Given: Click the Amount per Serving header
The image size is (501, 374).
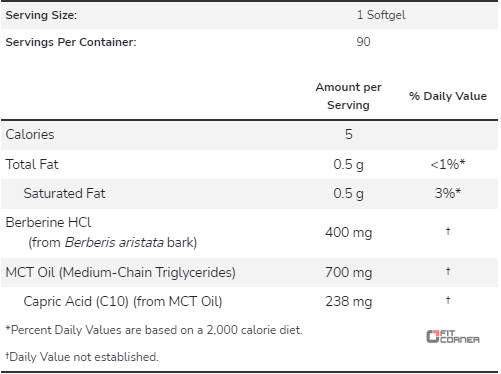Looking at the screenshot, I should pos(348,96).
